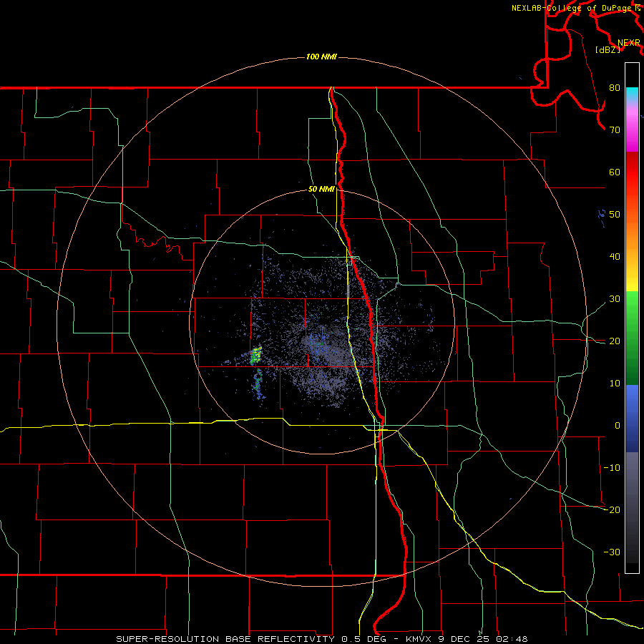This screenshot has height=644, width=644.
Task: Click the 70 value on dBZ scale
Action: (x=615, y=130)
